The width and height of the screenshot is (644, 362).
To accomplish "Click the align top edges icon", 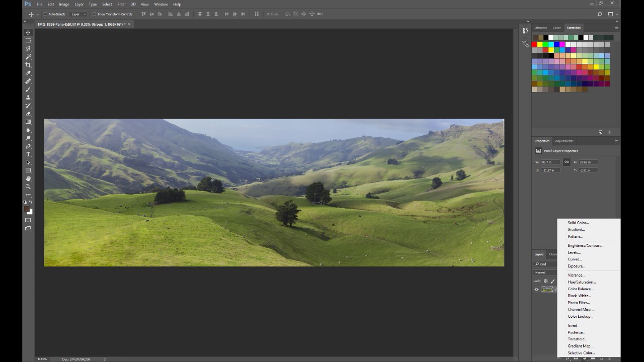I will point(144,14).
